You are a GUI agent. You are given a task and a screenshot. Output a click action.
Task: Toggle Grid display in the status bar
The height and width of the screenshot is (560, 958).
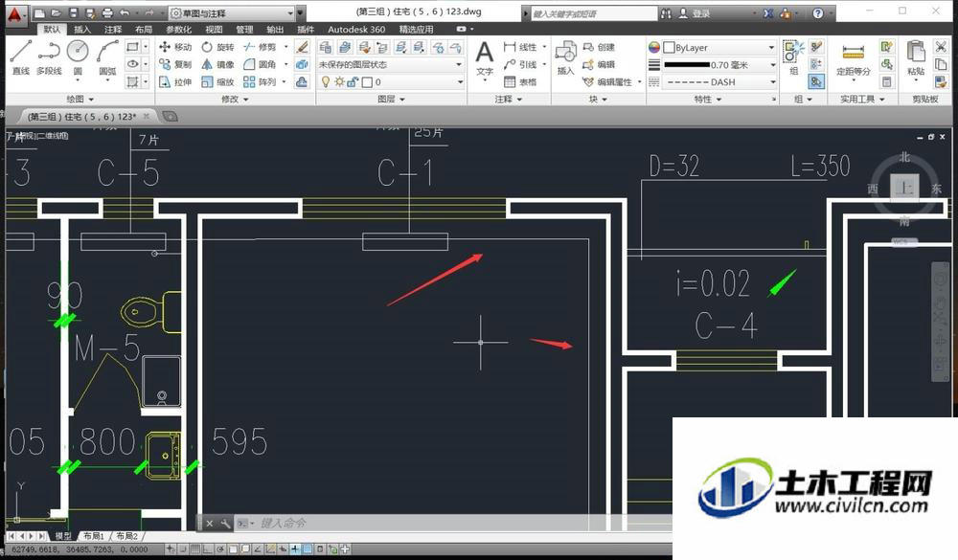click(194, 549)
